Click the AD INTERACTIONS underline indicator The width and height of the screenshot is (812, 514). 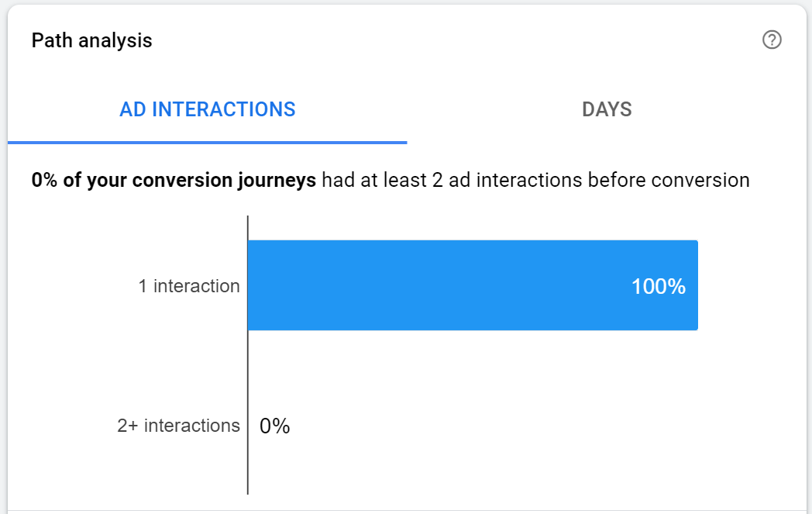pos(207,142)
